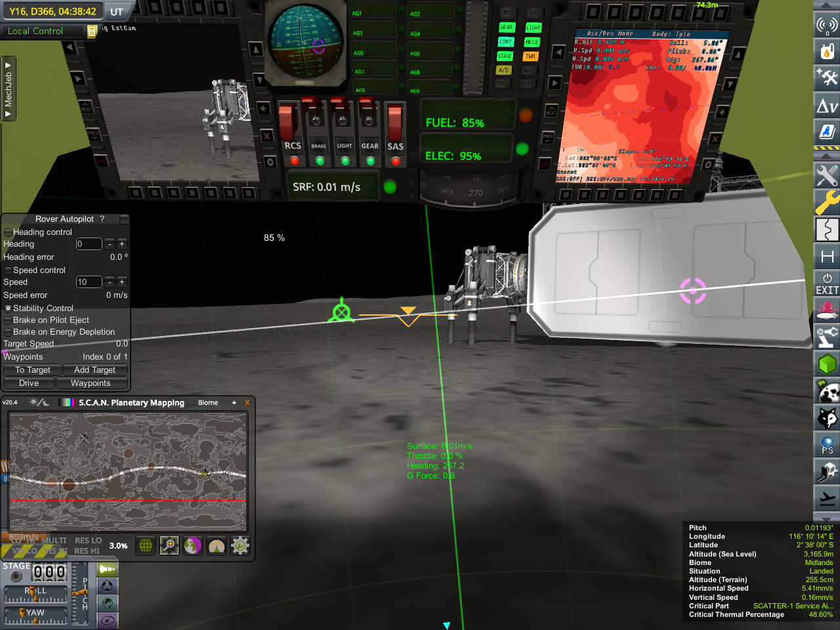
Task: Flip the GEAR cockpit switch
Action: (369, 119)
